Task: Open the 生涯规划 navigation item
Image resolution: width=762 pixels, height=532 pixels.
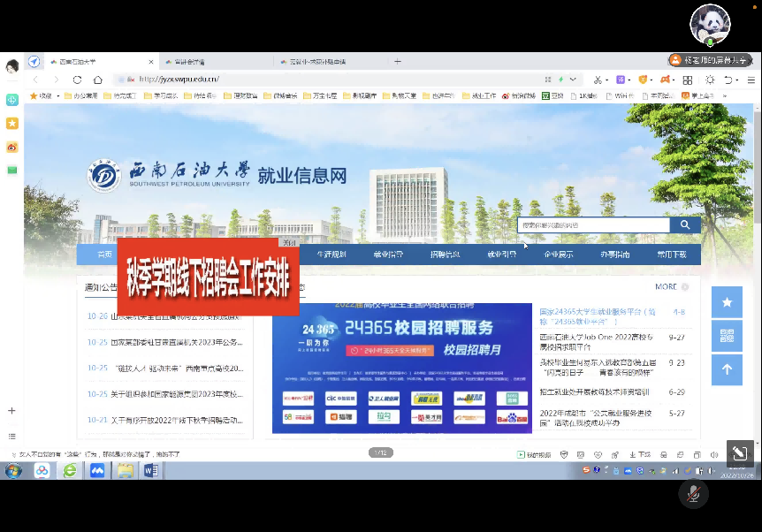Action: click(x=331, y=255)
